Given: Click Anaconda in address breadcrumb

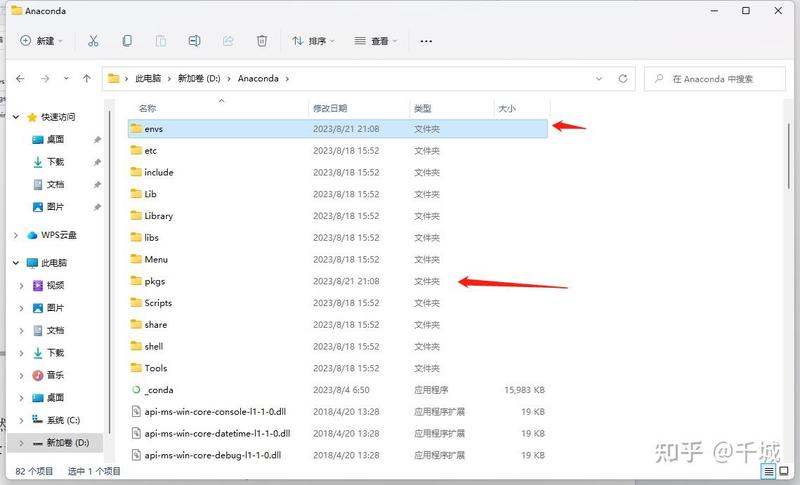Looking at the screenshot, I should coord(258,79).
